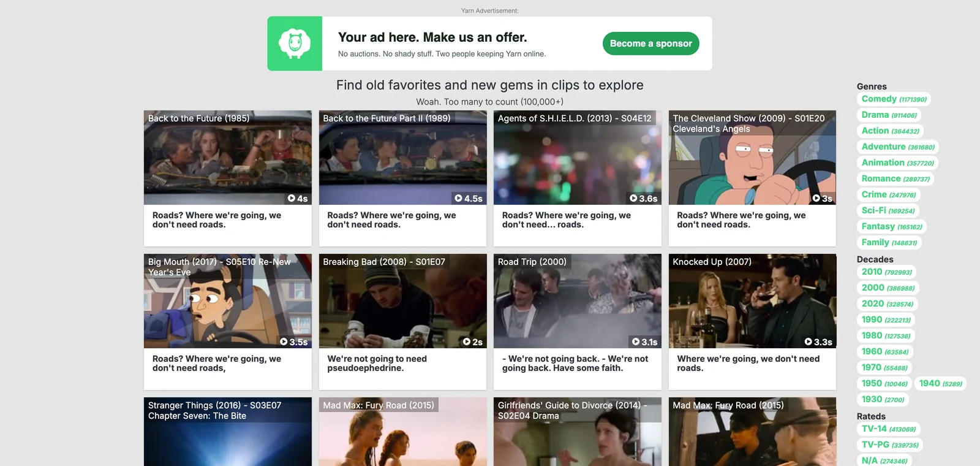Filter by the TV-14 rating
Screen dimensions: 980x466
tap(889, 429)
